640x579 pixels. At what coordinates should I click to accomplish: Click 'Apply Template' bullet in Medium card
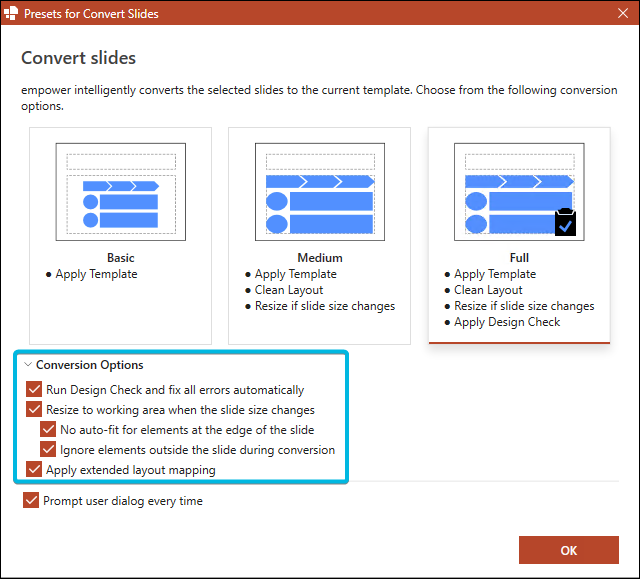click(x=296, y=274)
